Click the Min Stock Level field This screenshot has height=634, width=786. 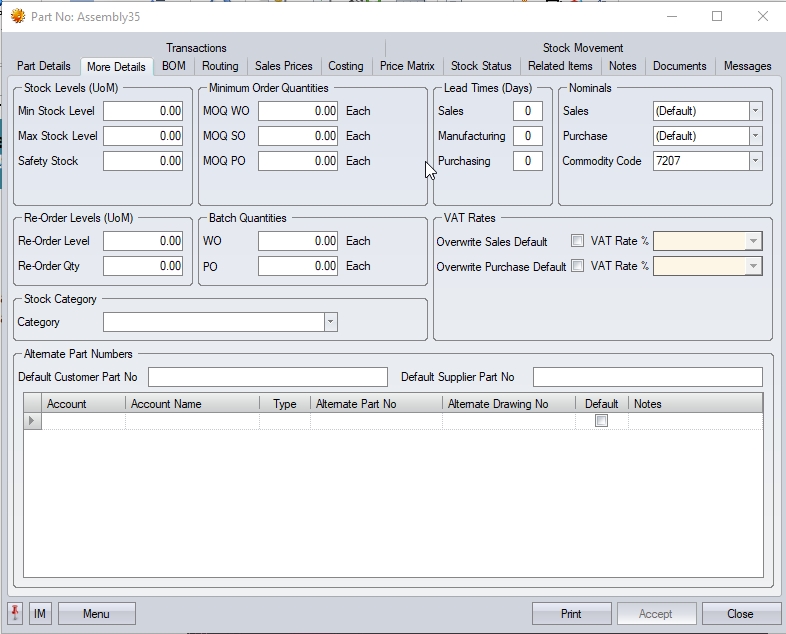pyautogui.click(x=143, y=111)
